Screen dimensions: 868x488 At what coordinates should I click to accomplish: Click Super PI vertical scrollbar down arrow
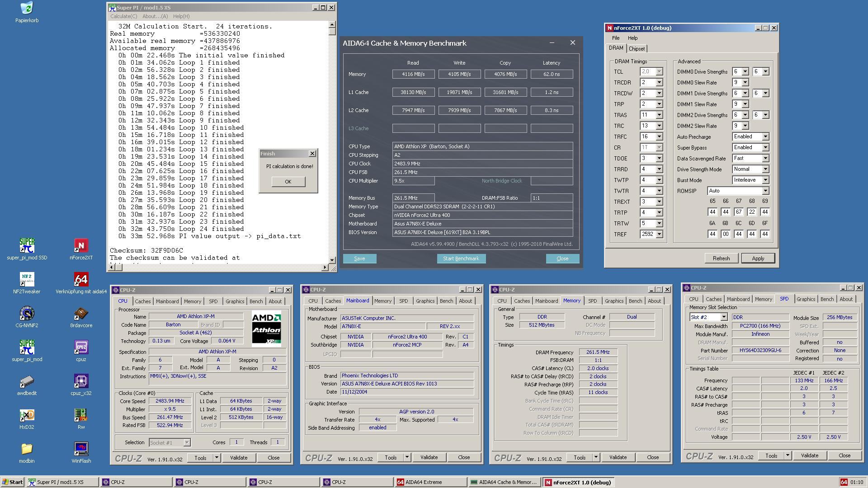(x=332, y=260)
